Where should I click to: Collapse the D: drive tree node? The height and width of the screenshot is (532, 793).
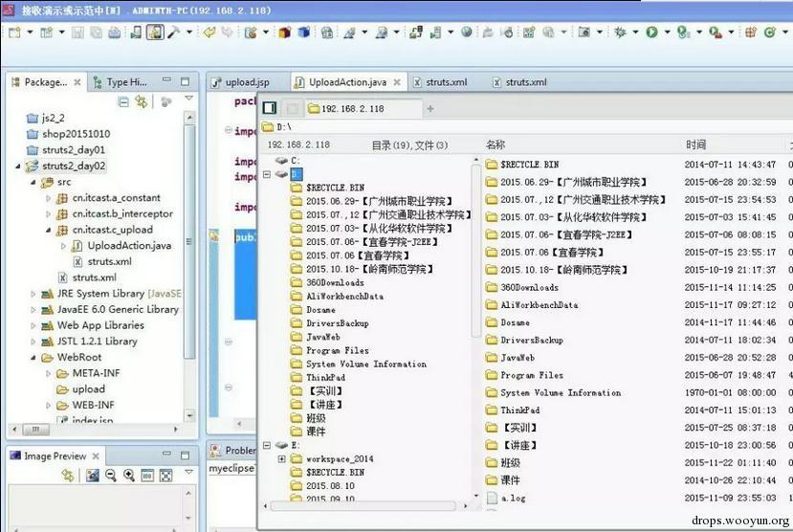(267, 174)
